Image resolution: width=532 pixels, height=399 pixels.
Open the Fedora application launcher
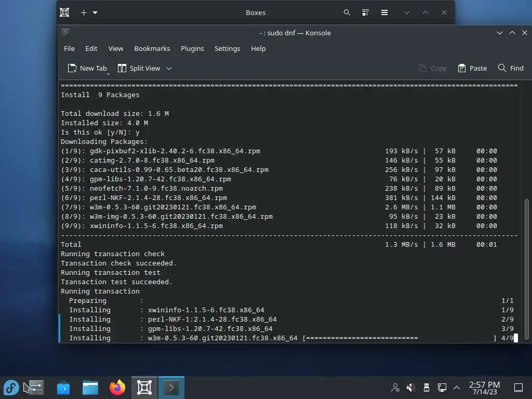[x=11, y=388]
